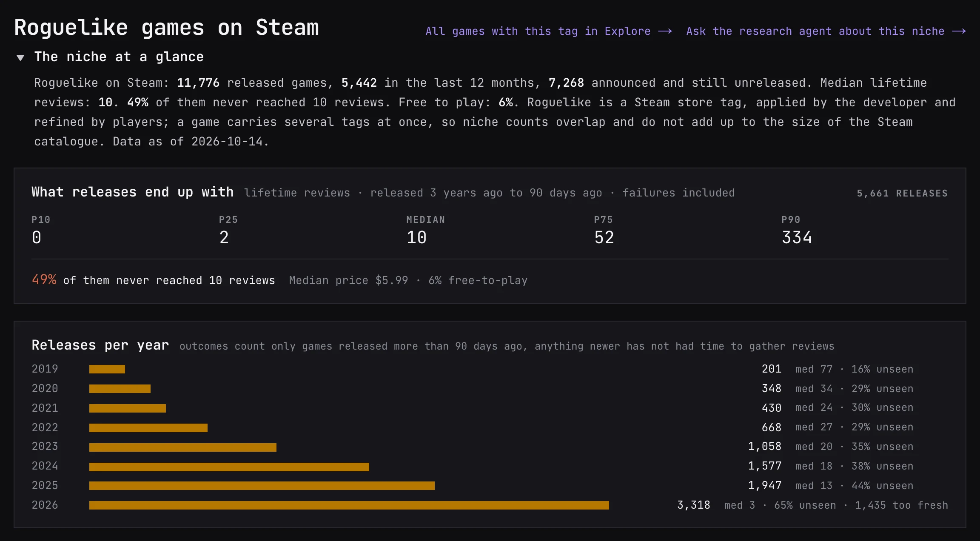
Task: Click the '6% free-to-play' text
Action: (478, 280)
